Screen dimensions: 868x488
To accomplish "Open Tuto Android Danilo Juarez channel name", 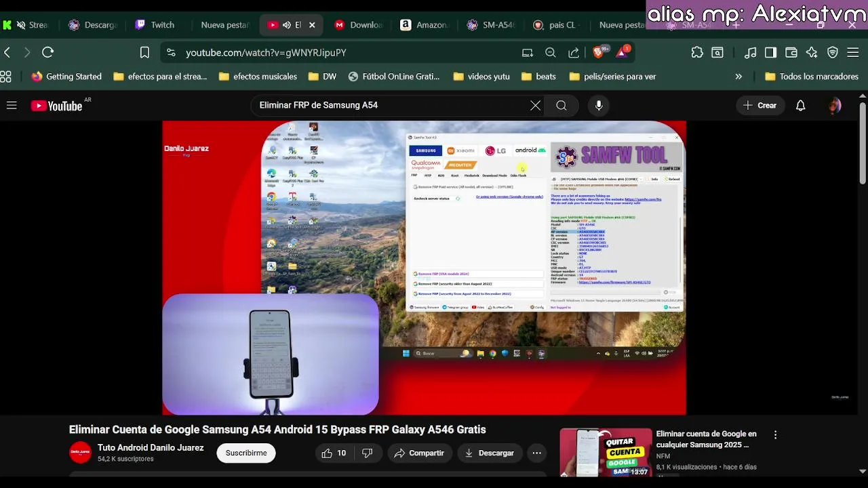I will click(x=151, y=447).
